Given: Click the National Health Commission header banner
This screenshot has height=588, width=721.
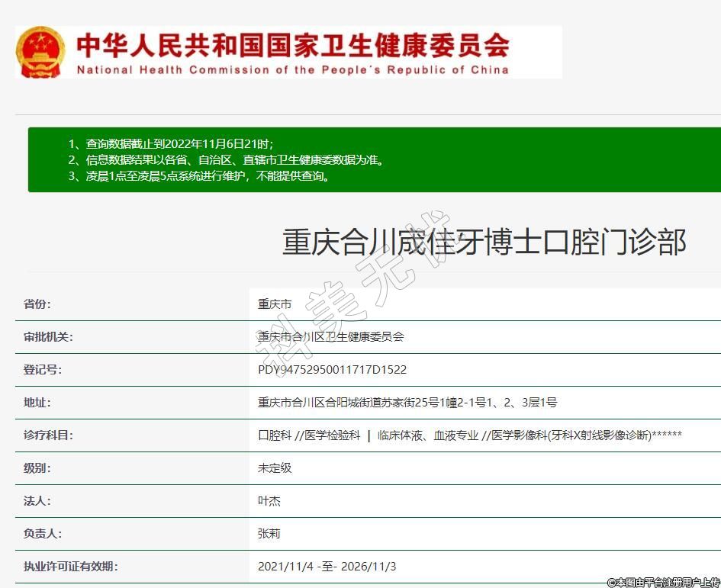Looking at the screenshot, I should (290, 52).
